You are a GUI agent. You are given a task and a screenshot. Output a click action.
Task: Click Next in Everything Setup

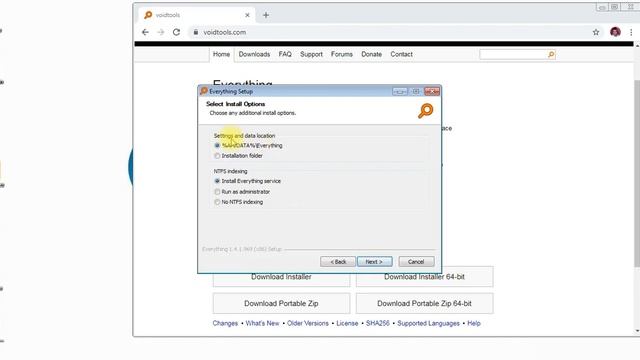(x=375, y=262)
